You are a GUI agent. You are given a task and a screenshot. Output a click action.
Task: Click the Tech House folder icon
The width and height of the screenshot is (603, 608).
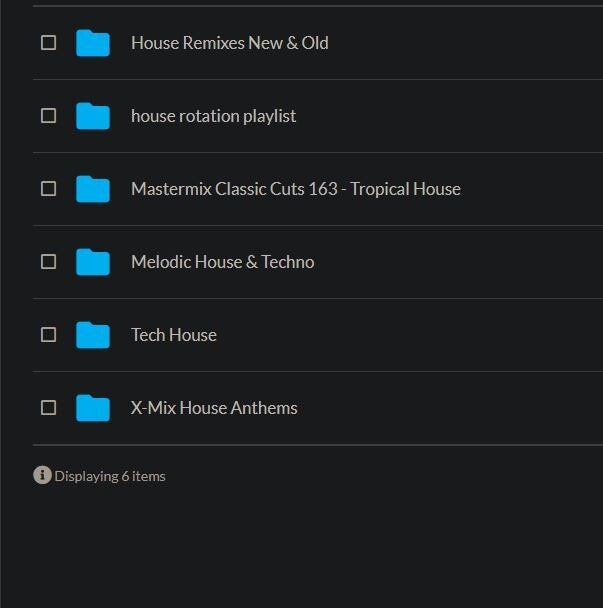pos(93,335)
